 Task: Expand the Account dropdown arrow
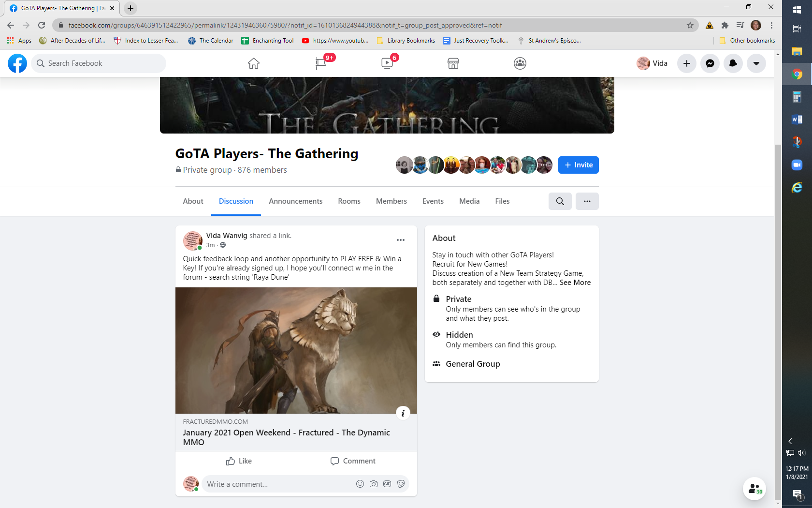click(756, 63)
